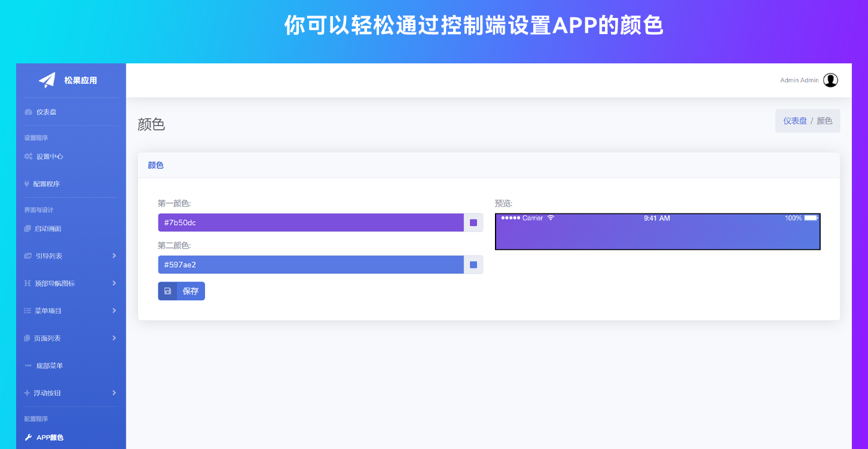Click the 仪表盘 dashboard gauge icon

(x=28, y=112)
